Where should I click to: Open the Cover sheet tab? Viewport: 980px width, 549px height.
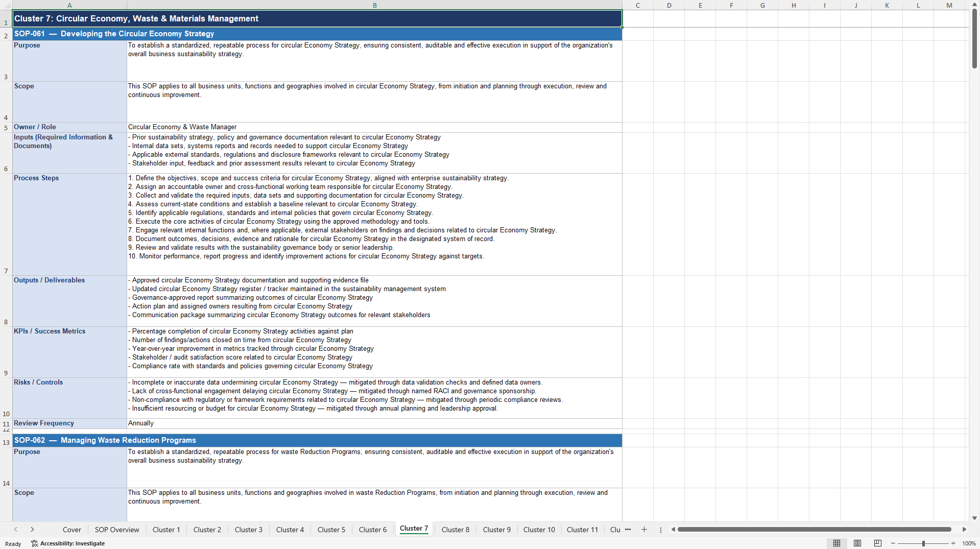72,530
